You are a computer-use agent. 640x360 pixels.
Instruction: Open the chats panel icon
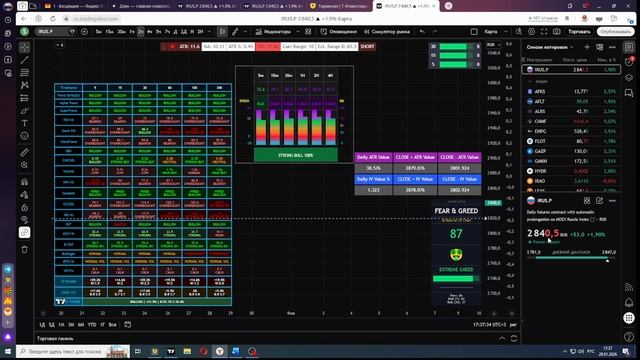tap(629, 93)
